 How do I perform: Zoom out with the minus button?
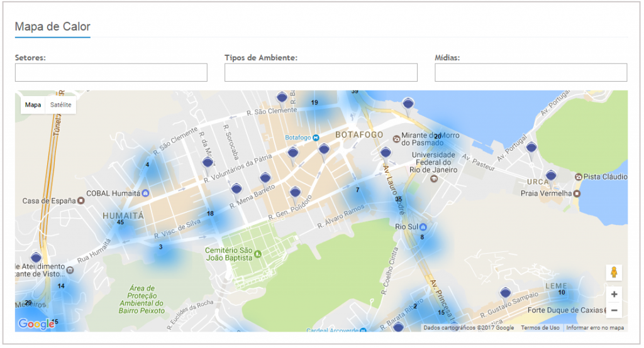tap(614, 310)
